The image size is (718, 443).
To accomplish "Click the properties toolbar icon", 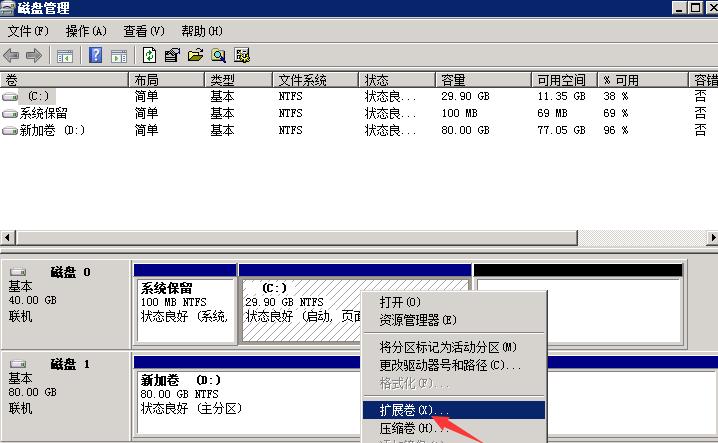I will [x=172, y=55].
